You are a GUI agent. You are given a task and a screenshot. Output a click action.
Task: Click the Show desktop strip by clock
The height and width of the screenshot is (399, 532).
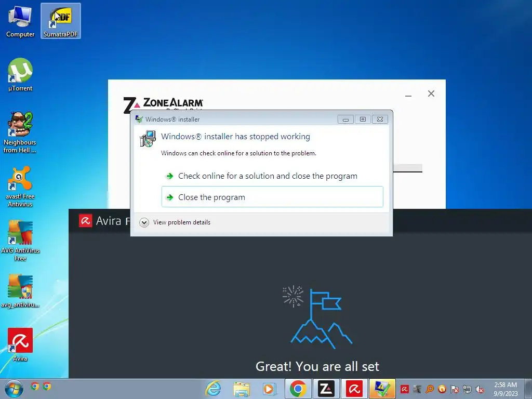pyautogui.click(x=528, y=389)
